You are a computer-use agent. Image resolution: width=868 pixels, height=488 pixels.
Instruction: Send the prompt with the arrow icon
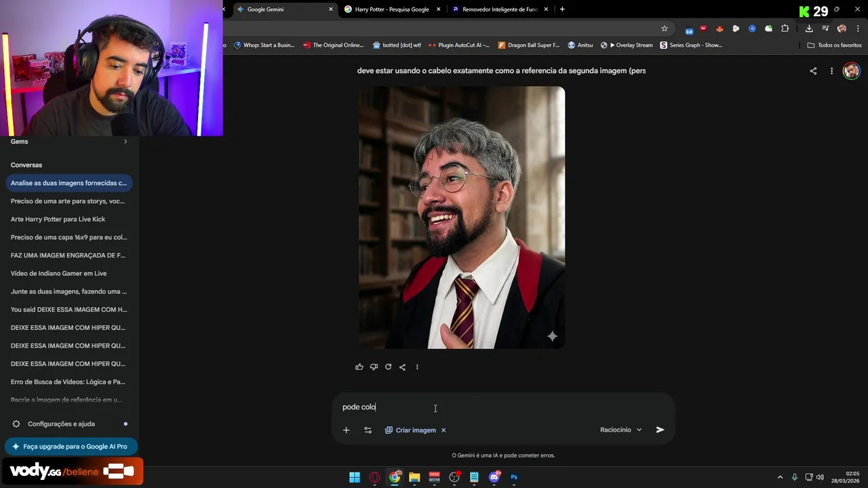(660, 430)
